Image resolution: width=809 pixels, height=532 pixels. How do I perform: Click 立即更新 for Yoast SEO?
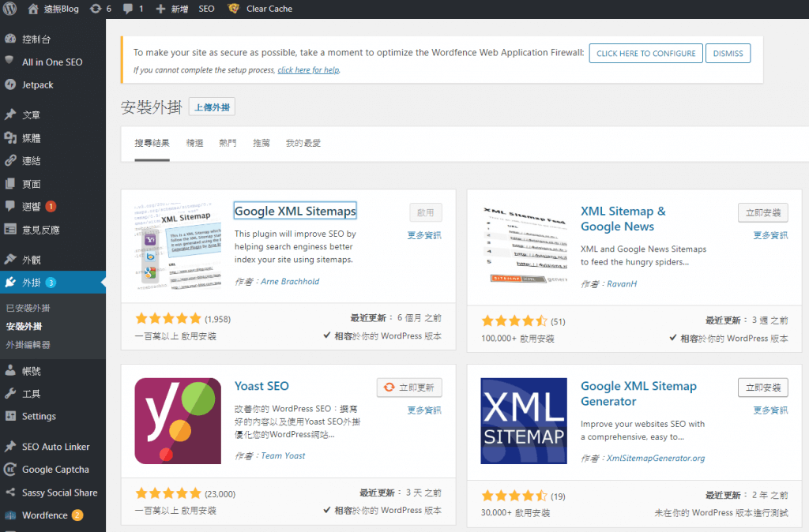410,387
